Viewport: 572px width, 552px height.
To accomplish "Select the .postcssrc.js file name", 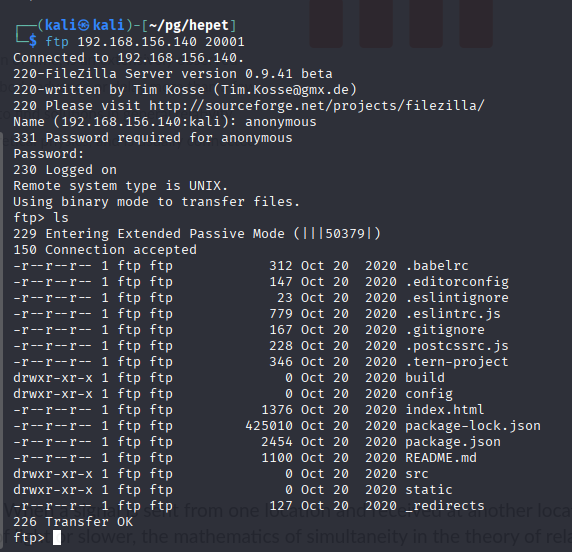I will coord(457,346).
